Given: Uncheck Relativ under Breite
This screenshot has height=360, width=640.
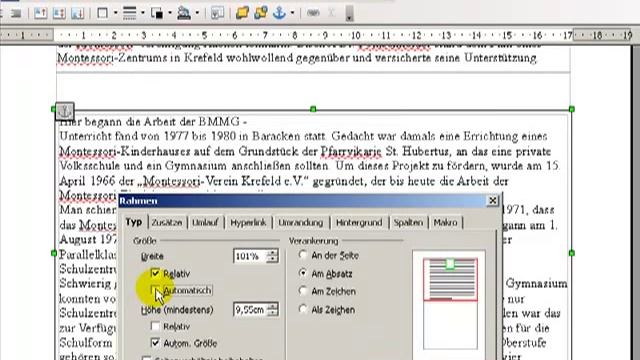Looking at the screenshot, I should pos(155,273).
